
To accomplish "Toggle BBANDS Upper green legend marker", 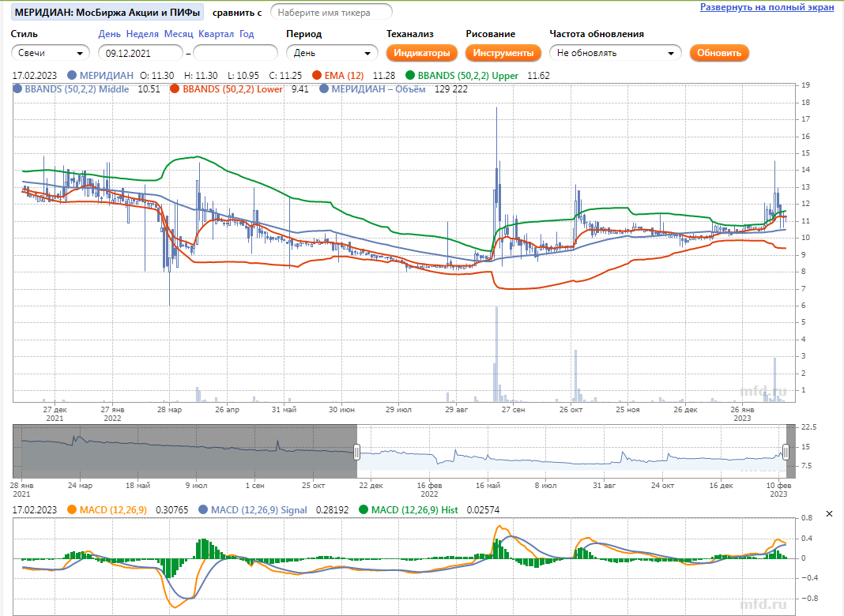I will (x=410, y=76).
